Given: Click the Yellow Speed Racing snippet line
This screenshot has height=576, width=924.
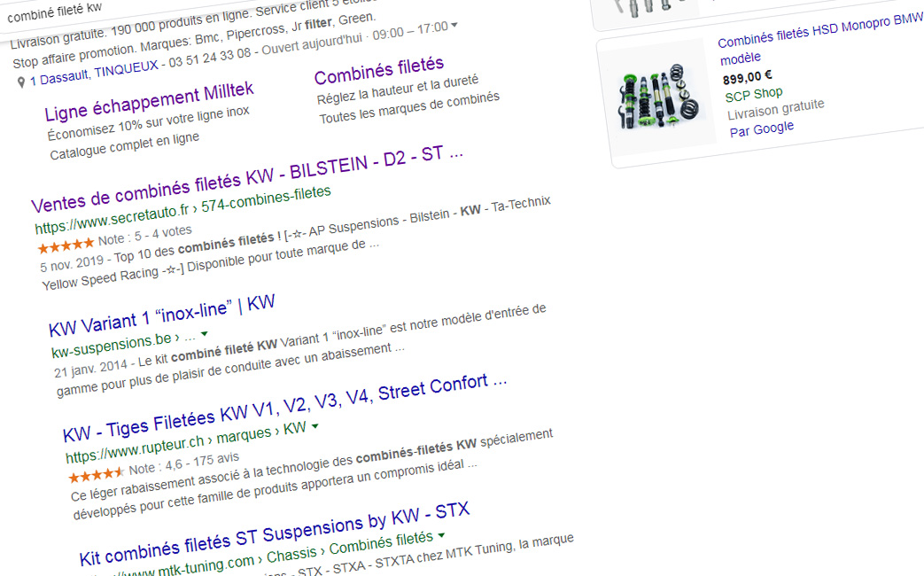Looking at the screenshot, I should pyautogui.click(x=211, y=268).
